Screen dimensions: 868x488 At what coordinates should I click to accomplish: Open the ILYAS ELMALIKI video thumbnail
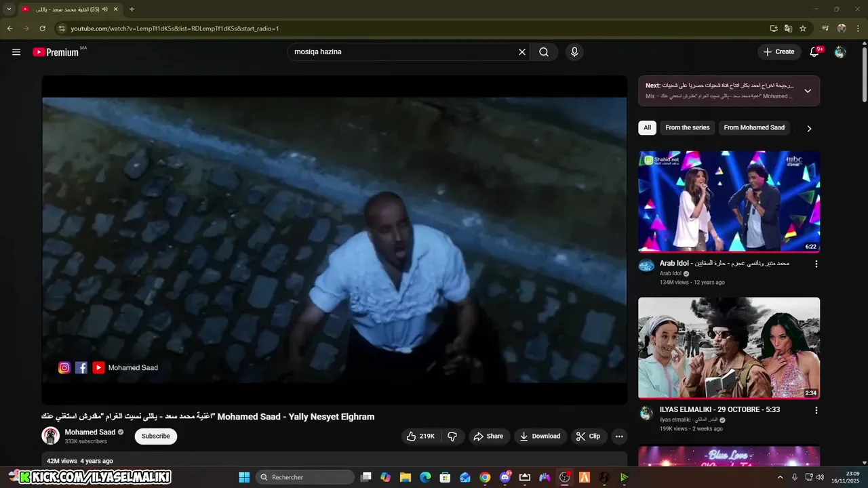pos(729,348)
